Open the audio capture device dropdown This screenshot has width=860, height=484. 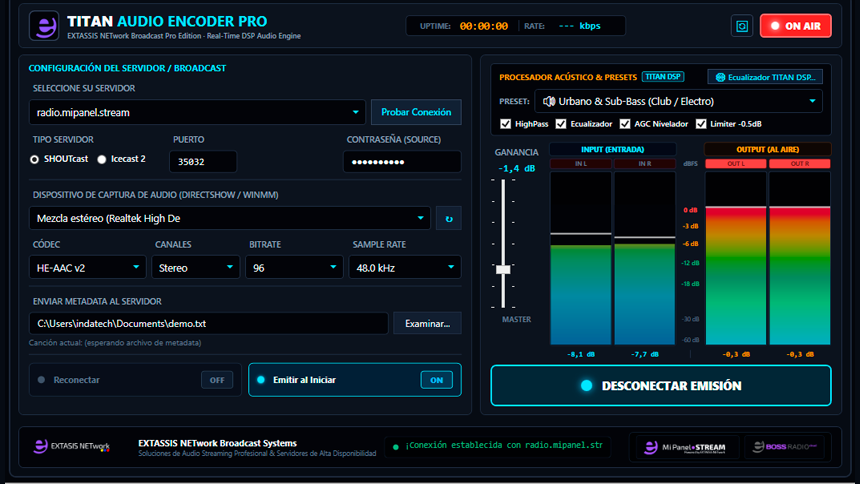click(x=230, y=218)
